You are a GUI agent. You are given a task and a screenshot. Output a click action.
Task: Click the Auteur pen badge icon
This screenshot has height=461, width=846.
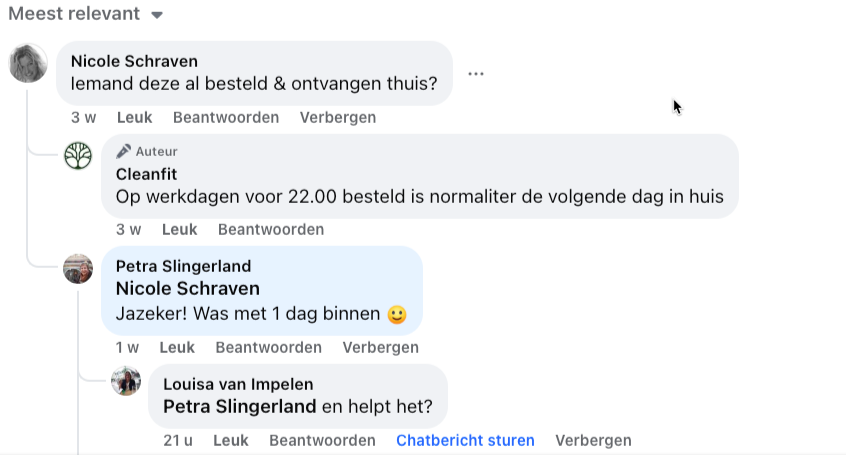pyautogui.click(x=124, y=151)
